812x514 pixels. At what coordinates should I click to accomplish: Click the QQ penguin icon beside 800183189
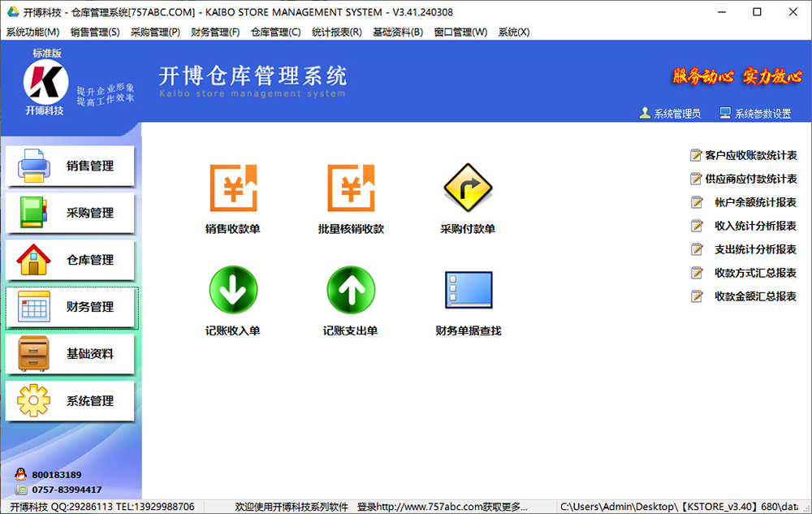21,474
